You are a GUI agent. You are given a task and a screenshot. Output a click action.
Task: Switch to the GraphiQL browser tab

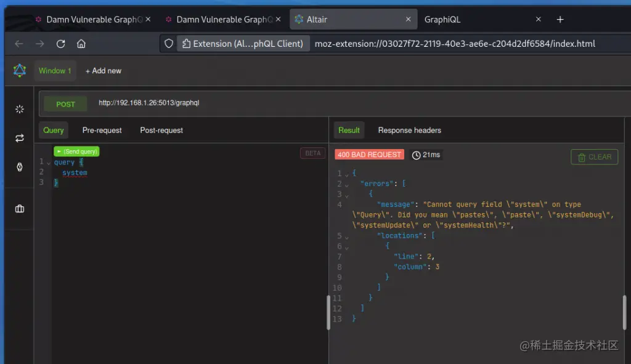pyautogui.click(x=483, y=19)
